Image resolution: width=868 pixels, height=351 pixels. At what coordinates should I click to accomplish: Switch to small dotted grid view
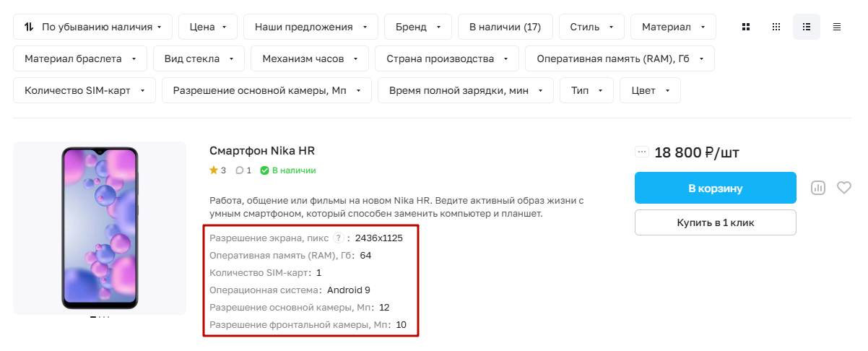pyautogui.click(x=776, y=27)
